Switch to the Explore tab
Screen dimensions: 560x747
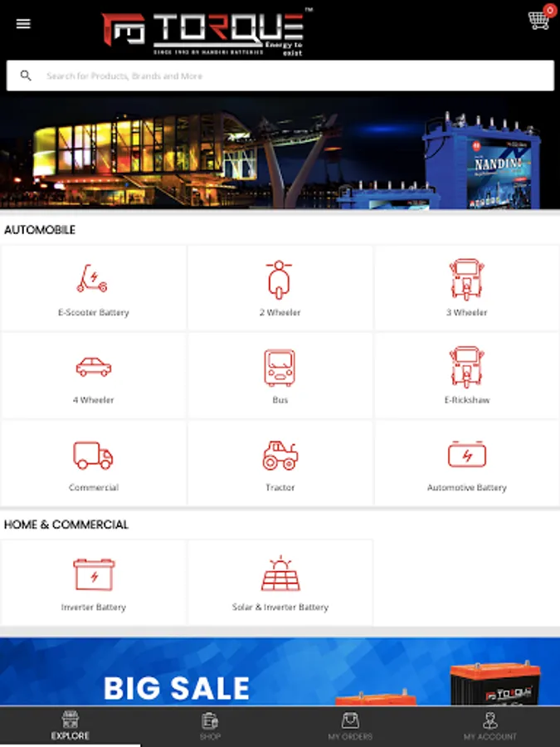pos(70,726)
